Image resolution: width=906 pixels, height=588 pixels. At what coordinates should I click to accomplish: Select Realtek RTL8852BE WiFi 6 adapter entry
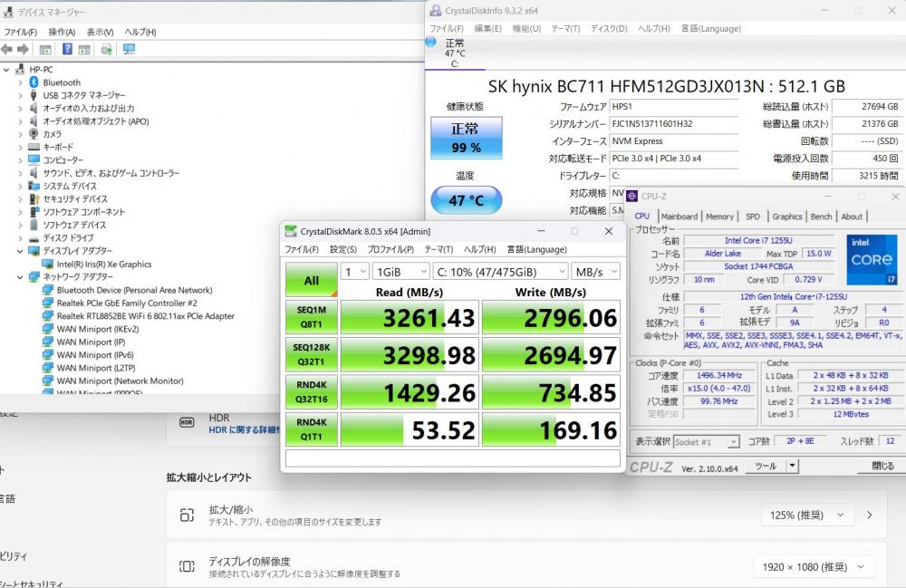(146, 316)
